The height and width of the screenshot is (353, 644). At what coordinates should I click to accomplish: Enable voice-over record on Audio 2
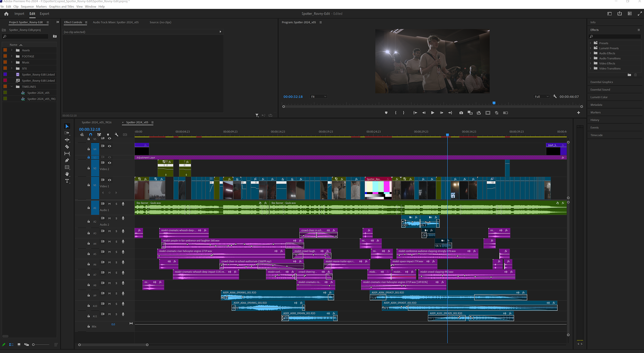pos(123,218)
